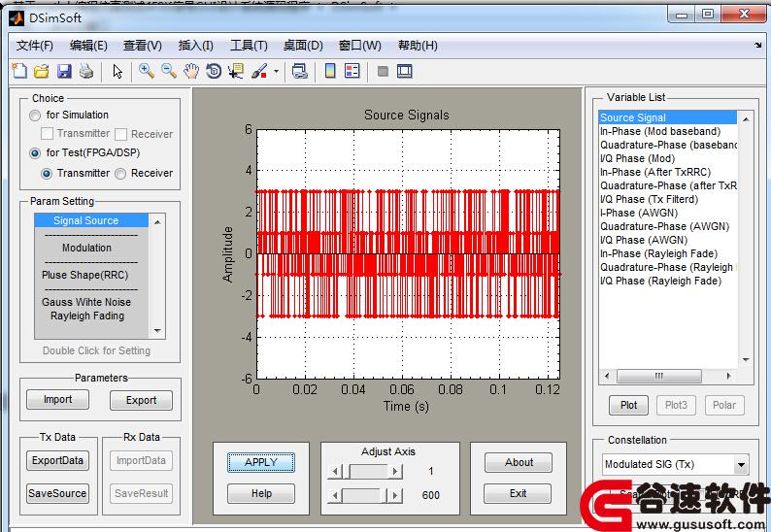Activate the Zoom In magnifier tool
The height and width of the screenshot is (532, 771).
point(146,71)
